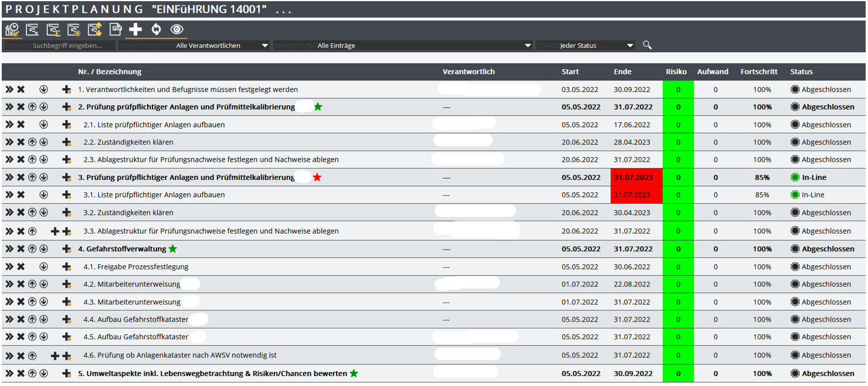
Task: Move row 4.2 Mitarbeiterunterweisung down
Action: (x=43, y=285)
